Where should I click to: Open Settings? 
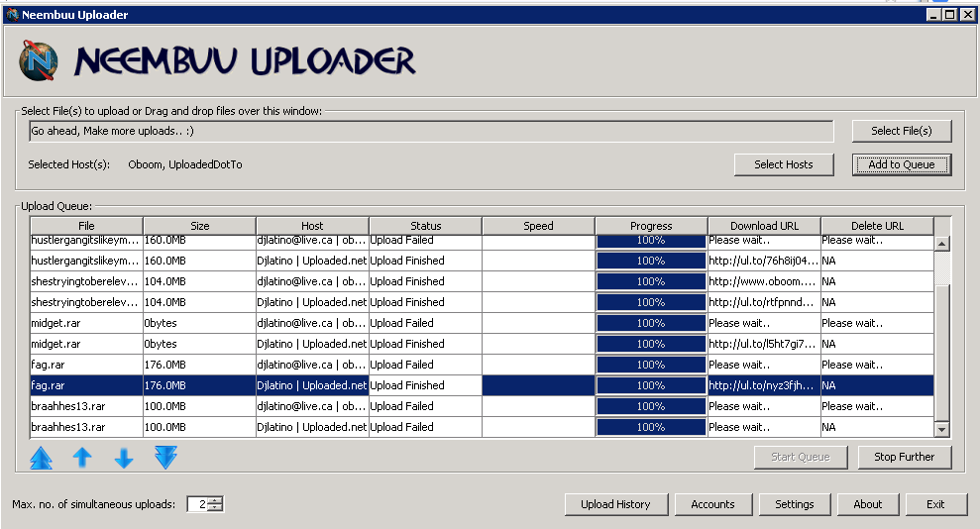795,504
